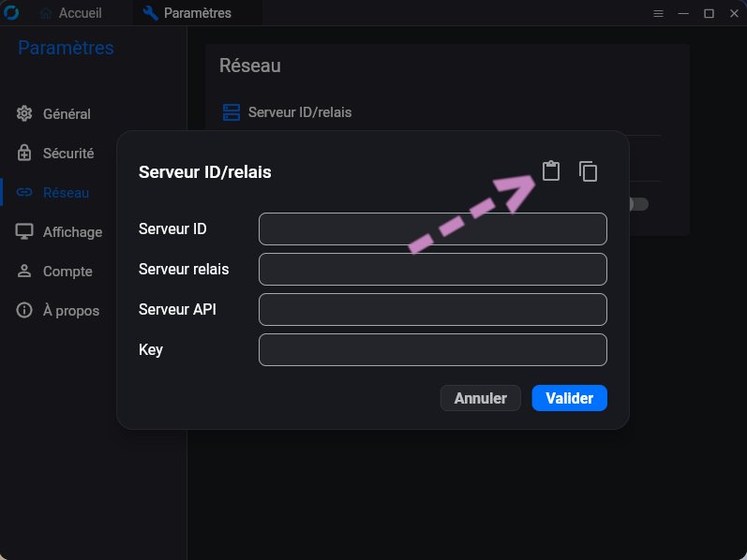Click the Serveur ID/relais entry under Réseau
Viewport: 747px width, 560px height.
[299, 112]
